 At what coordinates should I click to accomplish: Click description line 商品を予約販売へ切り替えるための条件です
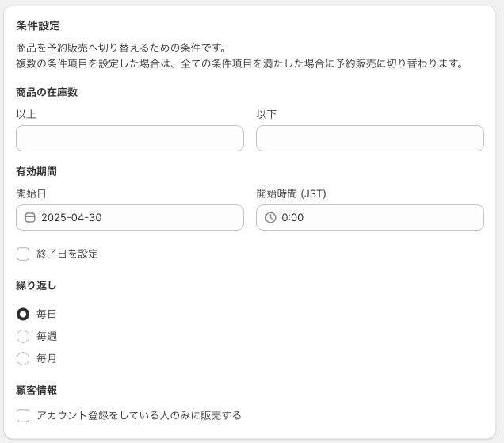pos(121,48)
